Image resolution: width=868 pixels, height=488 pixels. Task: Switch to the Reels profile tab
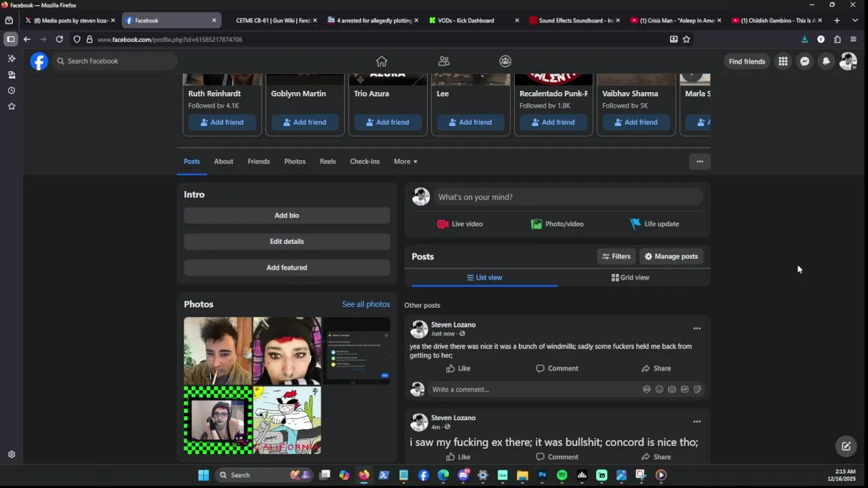tap(328, 161)
